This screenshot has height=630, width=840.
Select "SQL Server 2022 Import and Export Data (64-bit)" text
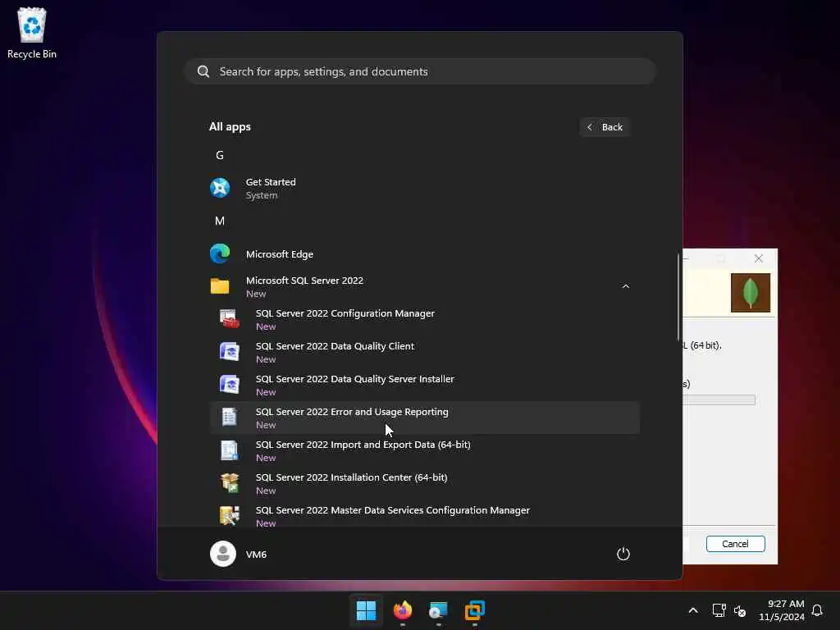(x=363, y=445)
